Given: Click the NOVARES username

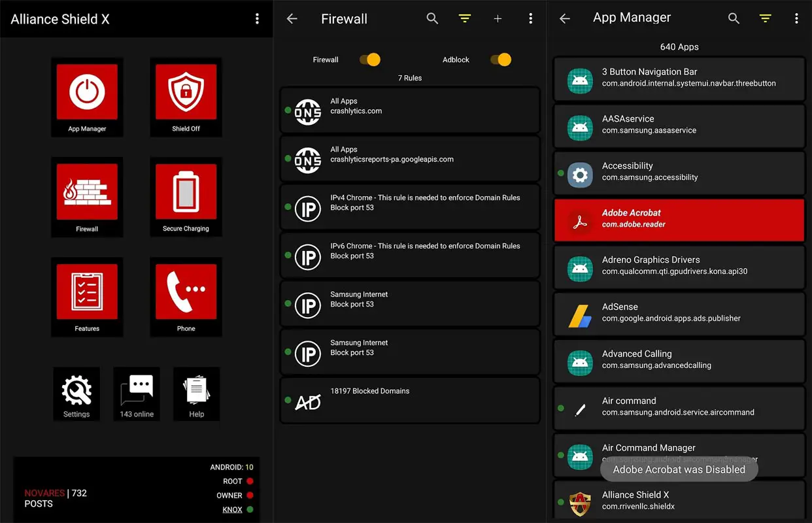Looking at the screenshot, I should pyautogui.click(x=44, y=493).
